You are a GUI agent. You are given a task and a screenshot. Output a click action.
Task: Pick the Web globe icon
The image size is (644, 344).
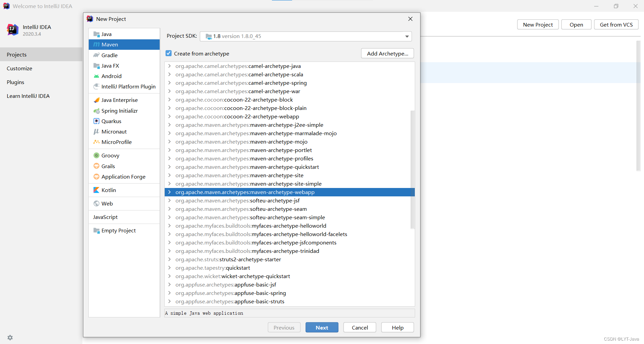96,204
